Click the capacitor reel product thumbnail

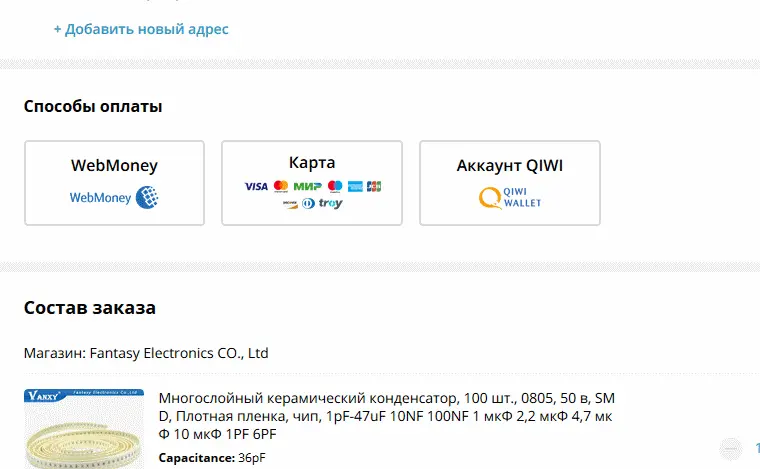tap(84, 429)
